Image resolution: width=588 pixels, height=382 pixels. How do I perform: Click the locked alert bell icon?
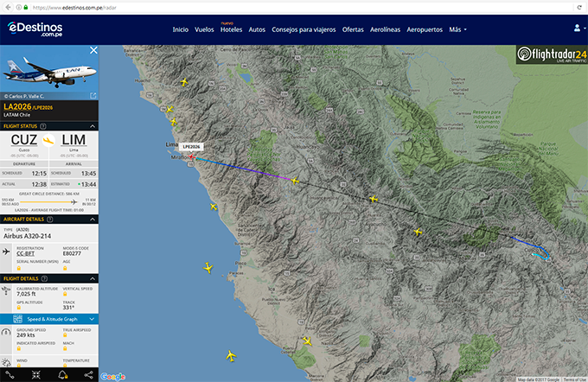[x=62, y=374]
